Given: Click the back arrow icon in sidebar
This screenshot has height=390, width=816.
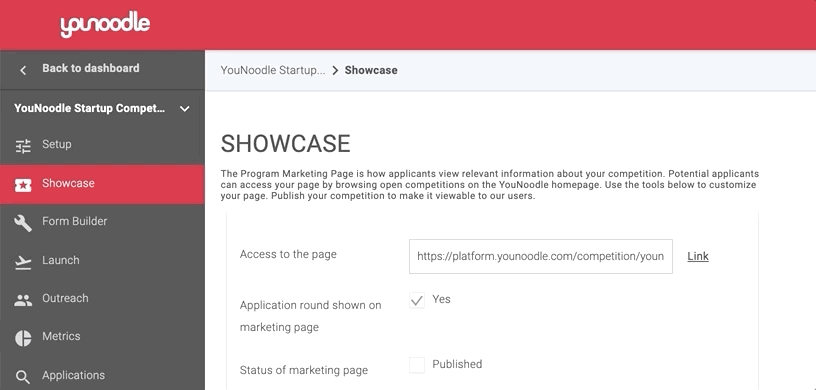Looking at the screenshot, I should tap(23, 70).
